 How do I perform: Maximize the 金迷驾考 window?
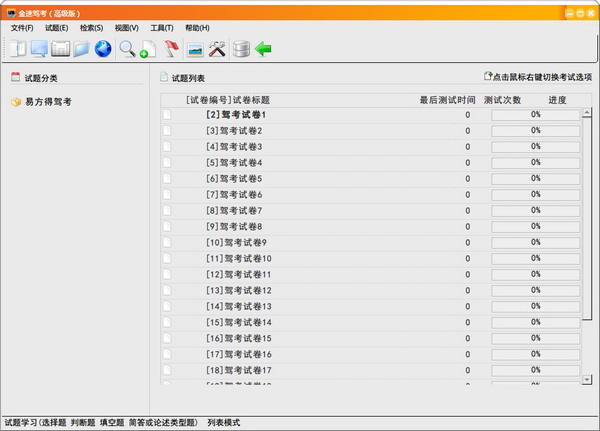pyautogui.click(x=580, y=13)
